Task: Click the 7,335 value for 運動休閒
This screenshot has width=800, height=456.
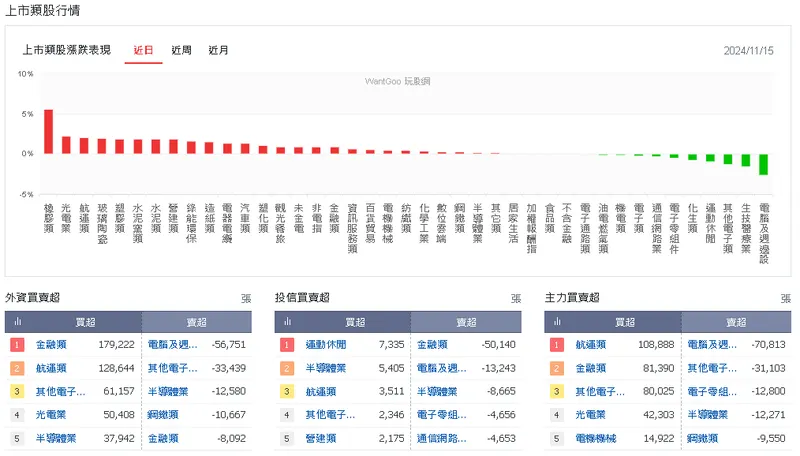Action: click(391, 345)
